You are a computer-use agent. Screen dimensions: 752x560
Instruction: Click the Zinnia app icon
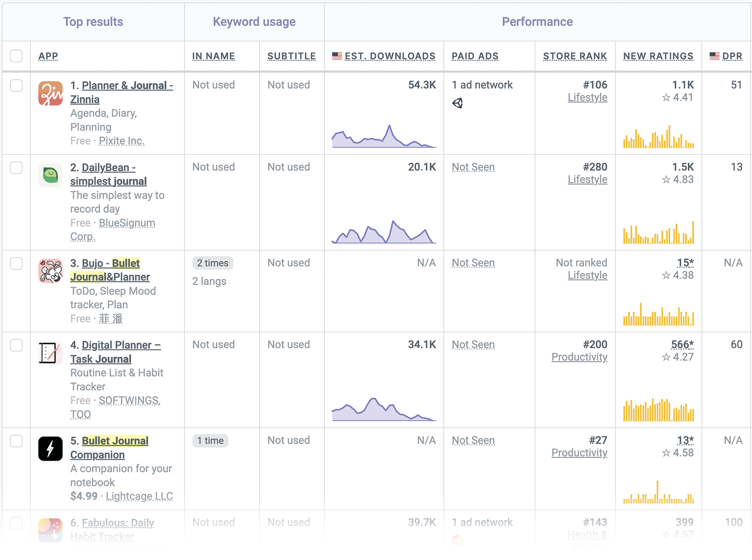pos(50,93)
